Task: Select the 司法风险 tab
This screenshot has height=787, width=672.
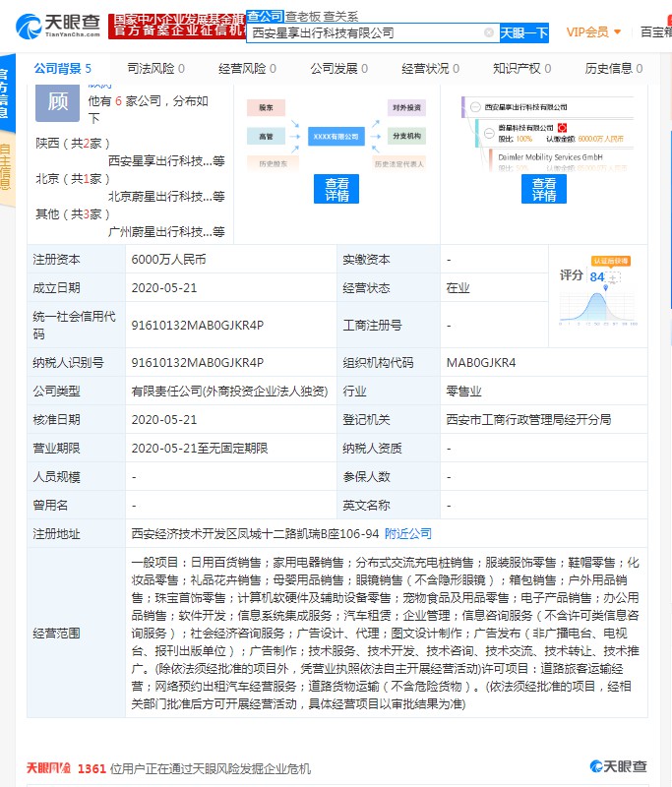Action: point(155,68)
